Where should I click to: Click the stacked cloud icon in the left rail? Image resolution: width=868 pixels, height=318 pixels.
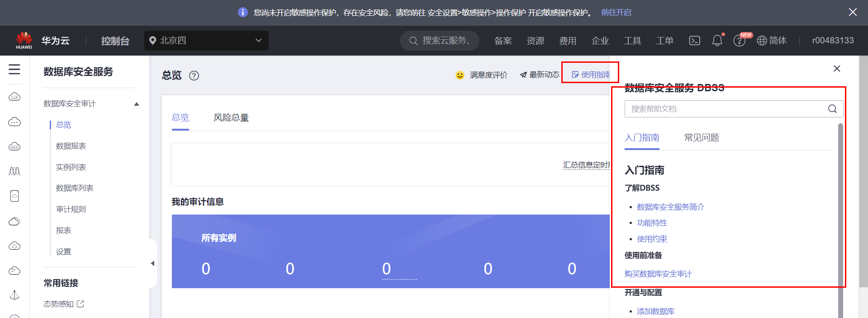point(14,221)
